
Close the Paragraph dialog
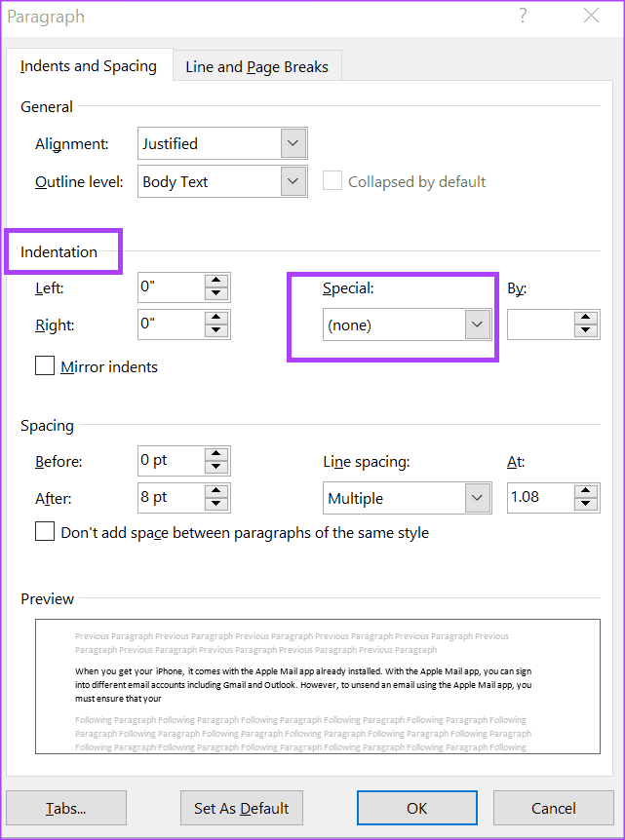[x=591, y=16]
